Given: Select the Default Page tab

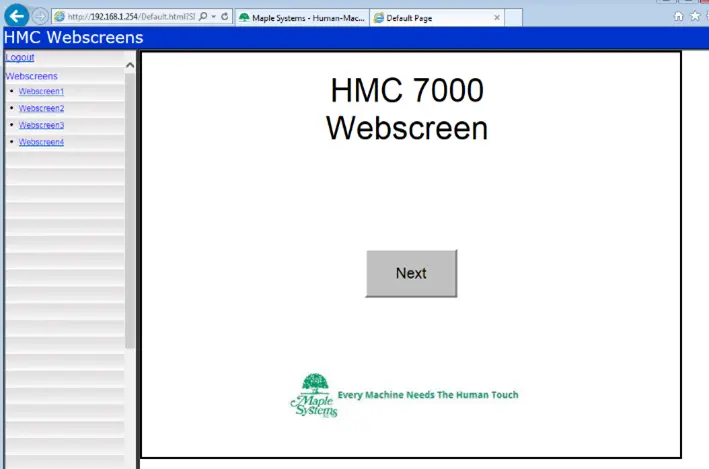Looking at the screenshot, I should pos(437,18).
